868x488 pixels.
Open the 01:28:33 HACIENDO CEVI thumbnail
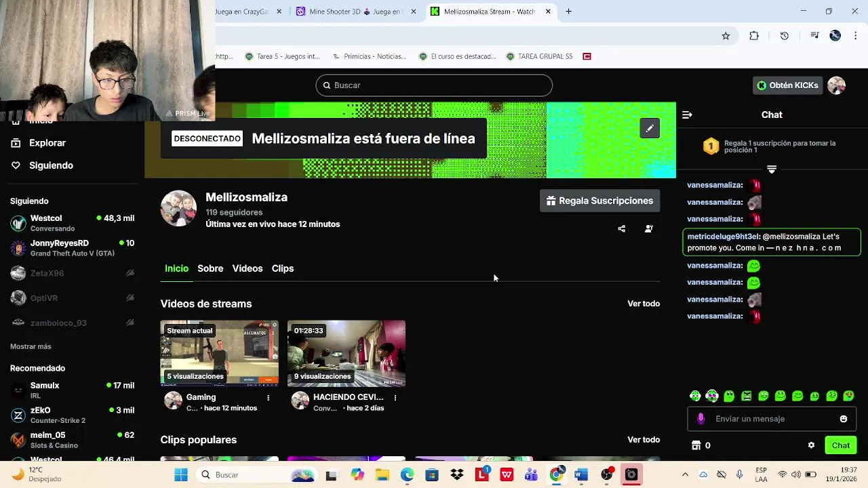[x=347, y=353]
